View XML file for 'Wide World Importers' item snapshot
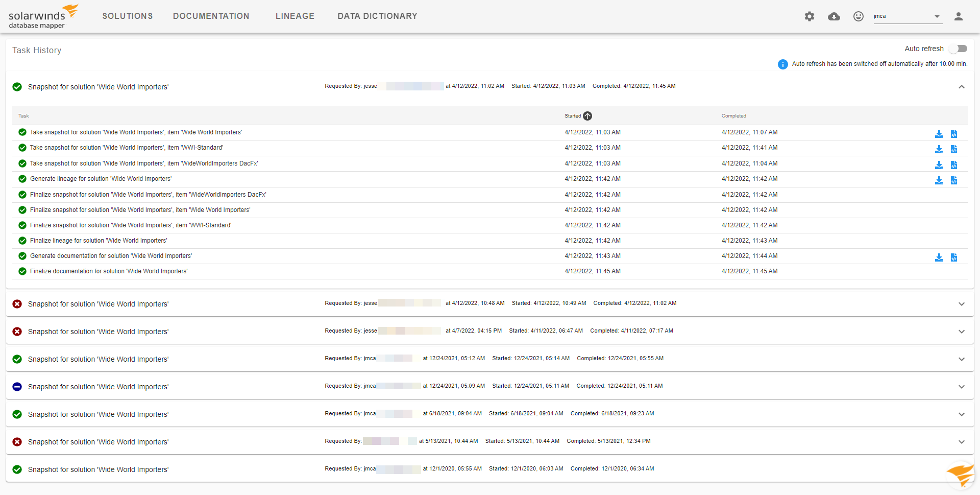This screenshot has width=980, height=495. [954, 134]
